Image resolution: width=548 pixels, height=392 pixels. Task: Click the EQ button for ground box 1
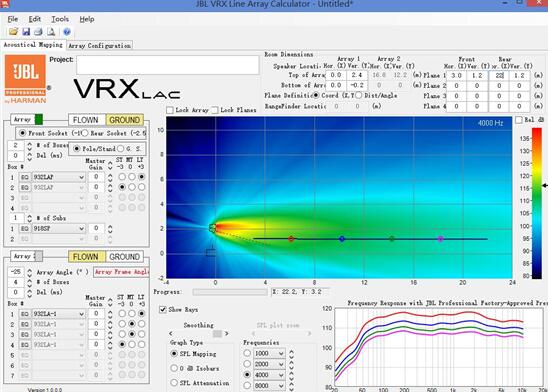click(x=24, y=177)
